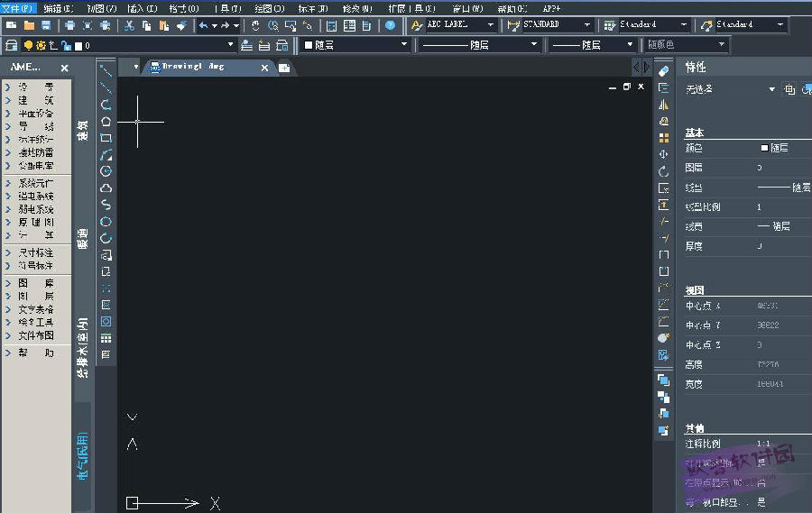Click the Save disk icon in toolbar
The height and width of the screenshot is (513, 812).
46,25
